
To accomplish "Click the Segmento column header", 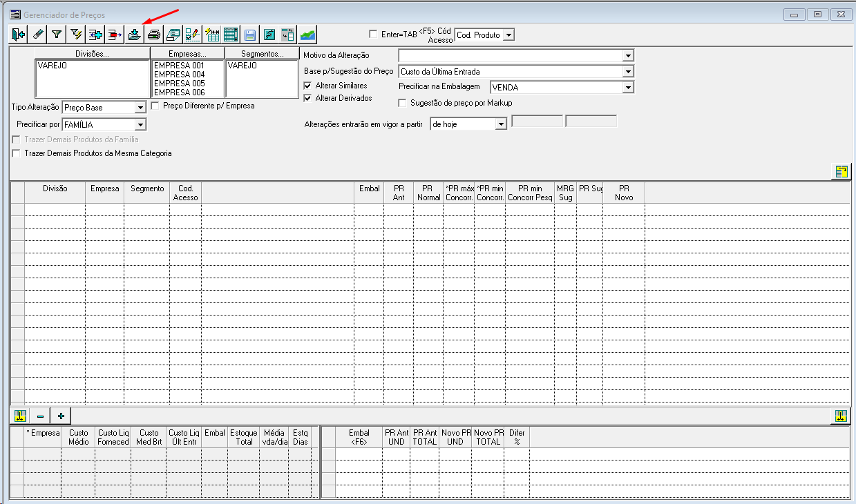I will coord(146,193).
